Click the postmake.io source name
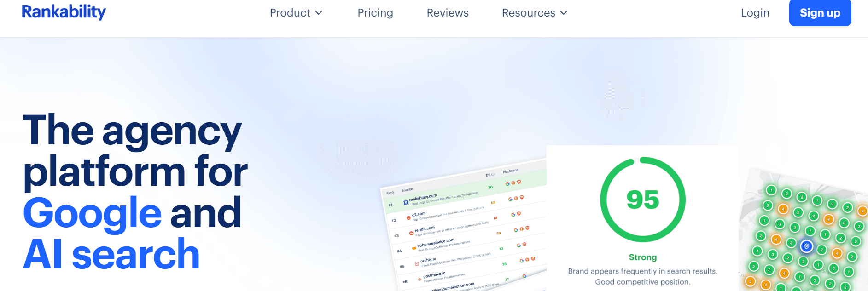Viewport: 868px width, 291px height. coord(434,275)
